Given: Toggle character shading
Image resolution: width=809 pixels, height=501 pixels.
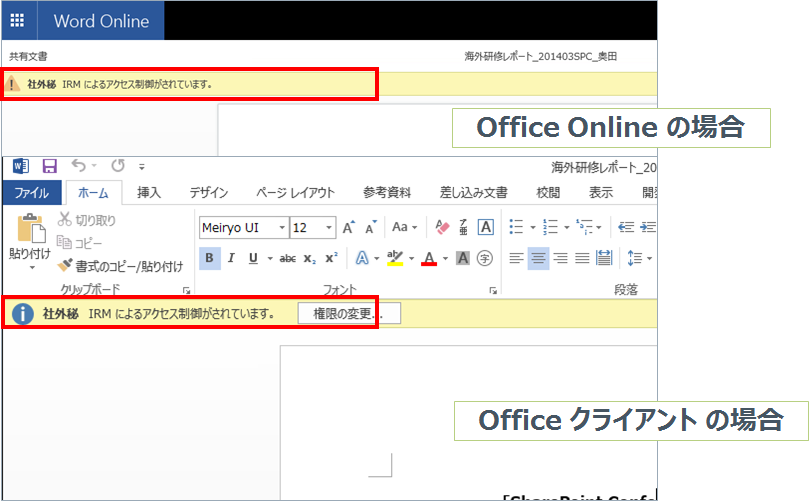Looking at the screenshot, I should click(x=463, y=258).
